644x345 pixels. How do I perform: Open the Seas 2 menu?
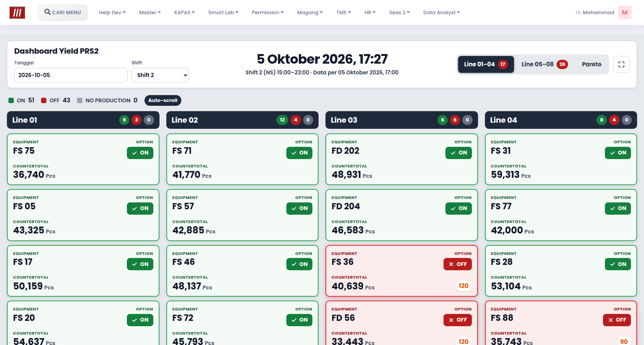[399, 12]
